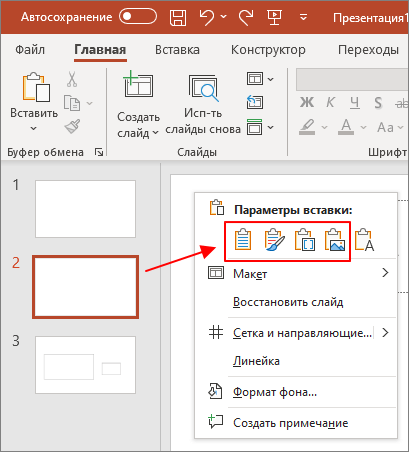Viewport: 409px width, 452px height.
Task: Click the Section icon in ribbon
Action: click(255, 127)
